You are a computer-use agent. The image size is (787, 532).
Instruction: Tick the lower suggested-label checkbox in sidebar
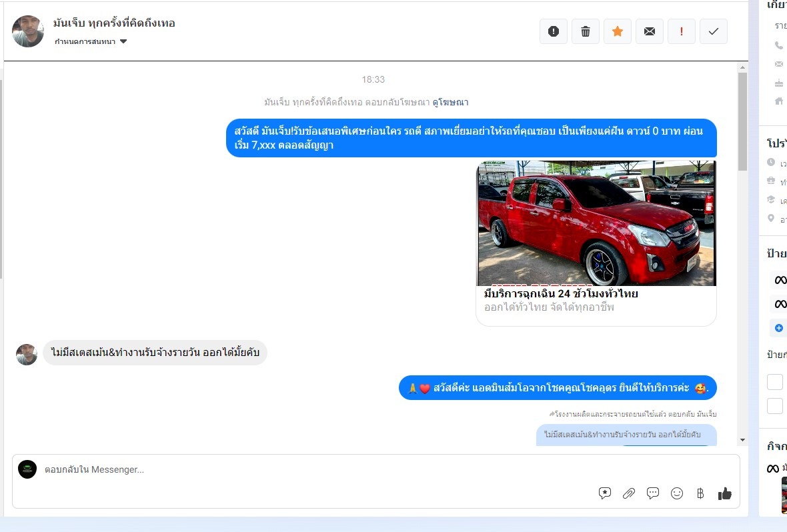pos(774,405)
